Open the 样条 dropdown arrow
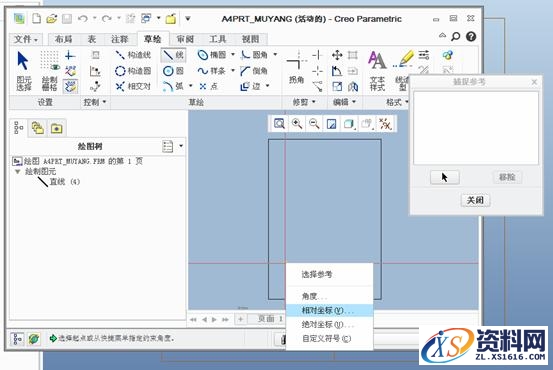The height and width of the screenshot is (370, 553). tap(233, 71)
